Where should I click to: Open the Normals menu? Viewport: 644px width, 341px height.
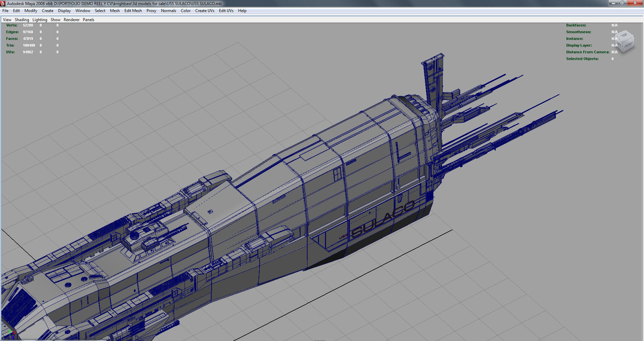[x=168, y=11]
